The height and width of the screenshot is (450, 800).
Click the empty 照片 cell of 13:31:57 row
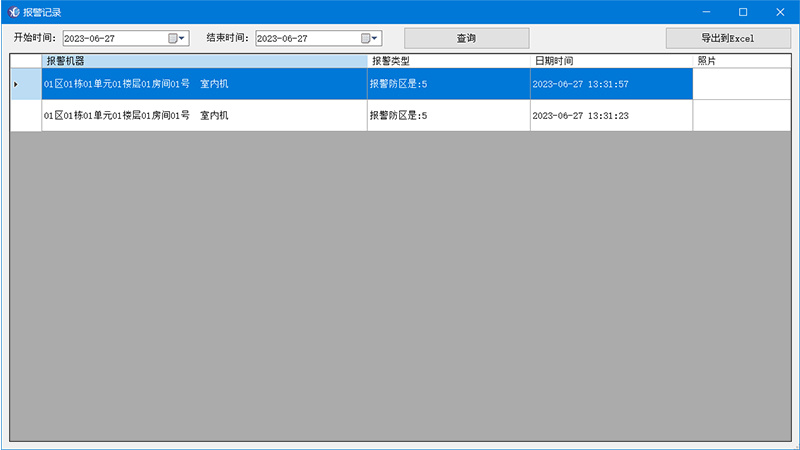point(742,84)
